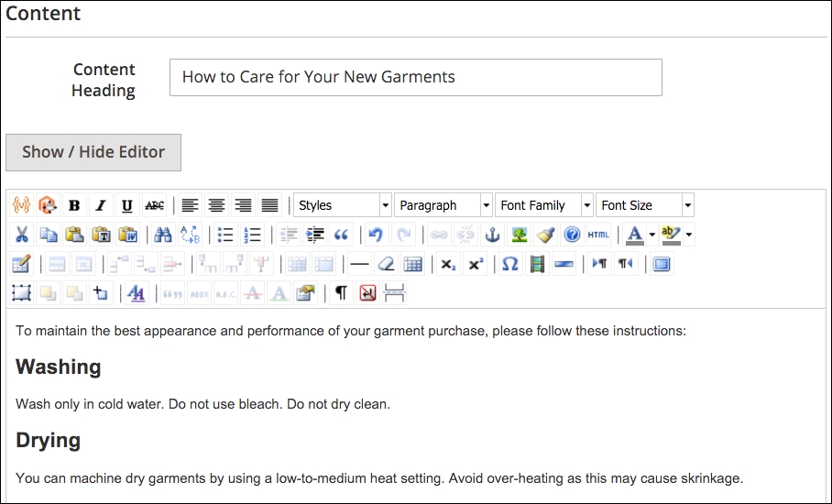832x504 pixels.
Task: Clean up messy code with the broom icon
Action: coord(545,235)
